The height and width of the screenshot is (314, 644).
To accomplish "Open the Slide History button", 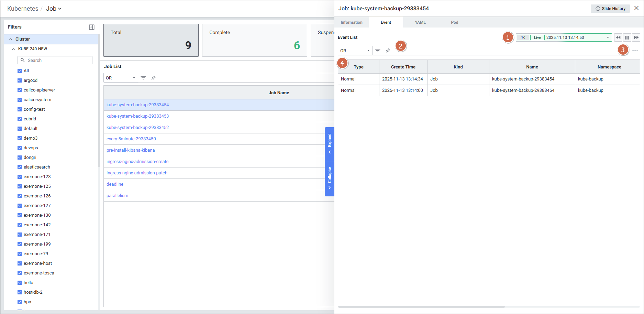I will point(610,9).
